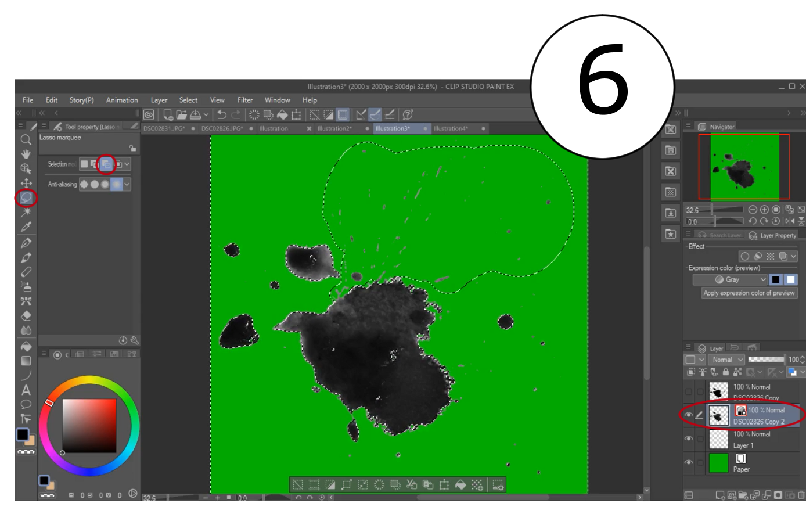Open the Filter menu
This screenshot has width=806, height=532.
click(x=243, y=100)
